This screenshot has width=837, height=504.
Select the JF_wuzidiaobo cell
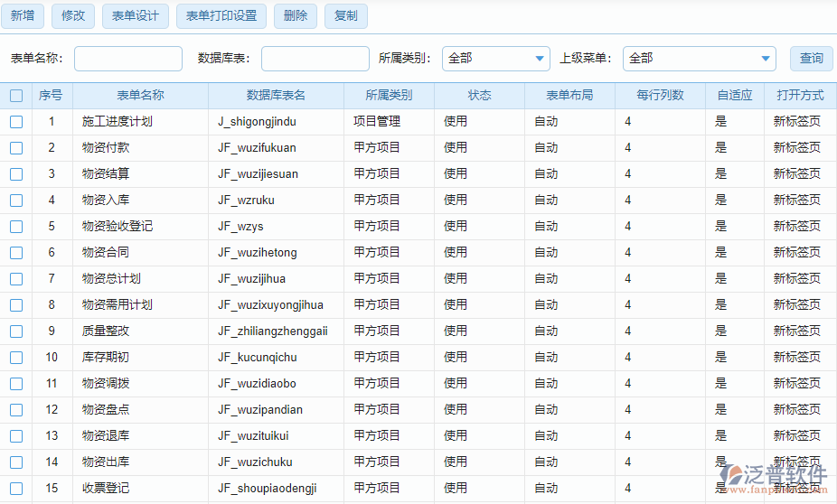tap(276, 384)
